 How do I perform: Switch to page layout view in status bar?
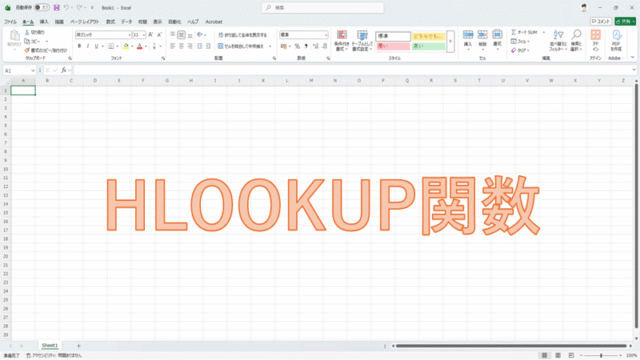558,356
